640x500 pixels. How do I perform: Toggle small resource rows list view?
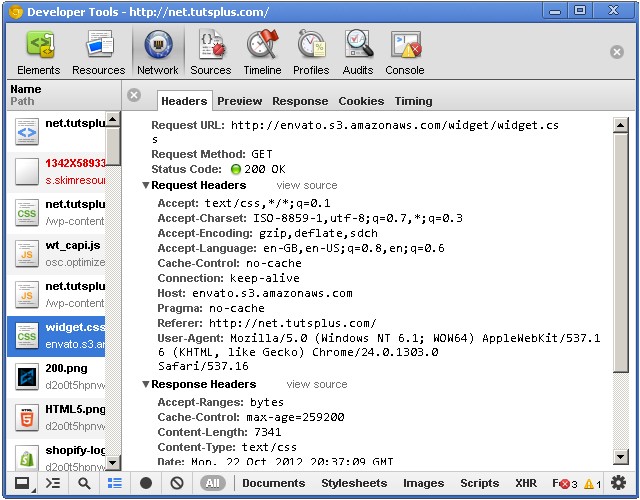tap(115, 483)
